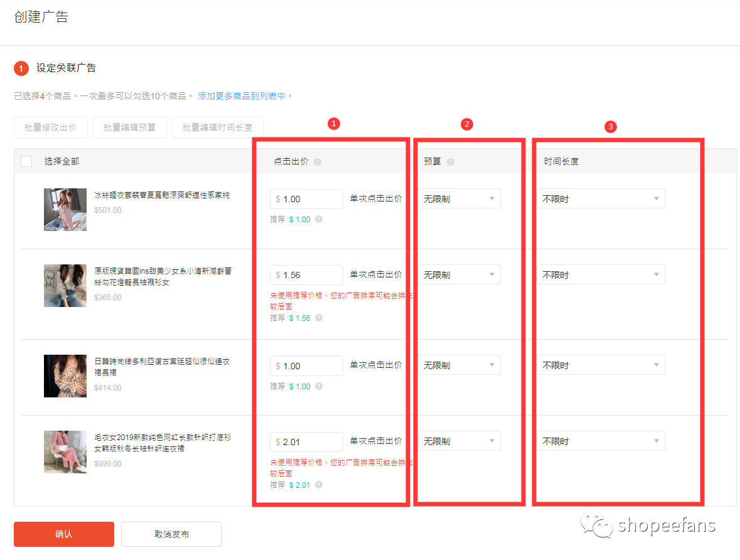Click the bid input showing 2.01
The image size is (740, 560).
click(x=308, y=442)
